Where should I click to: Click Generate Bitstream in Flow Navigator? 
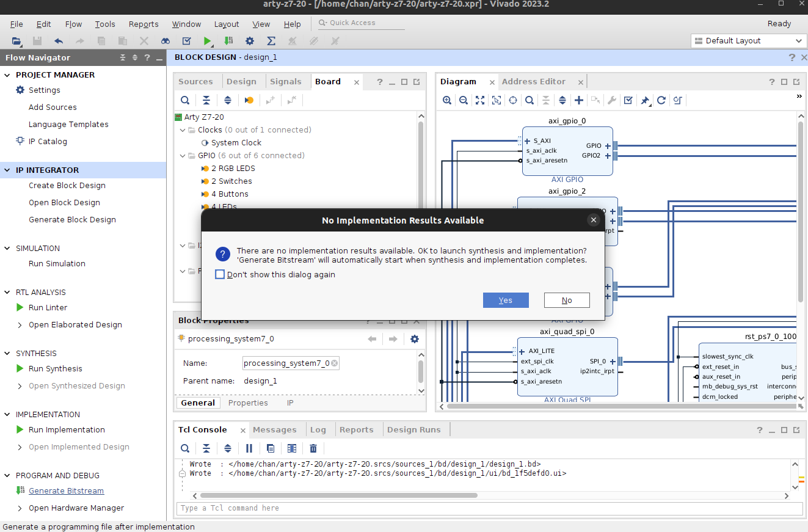[66, 491]
